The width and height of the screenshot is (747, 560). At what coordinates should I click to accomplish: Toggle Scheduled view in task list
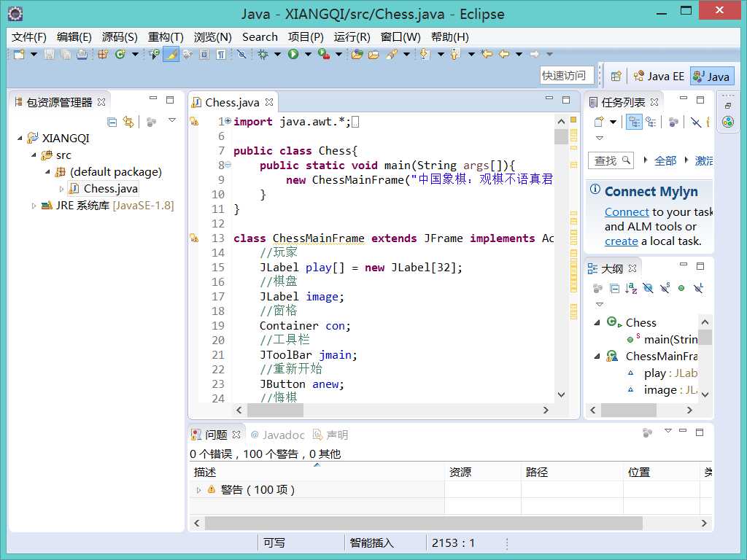point(651,122)
